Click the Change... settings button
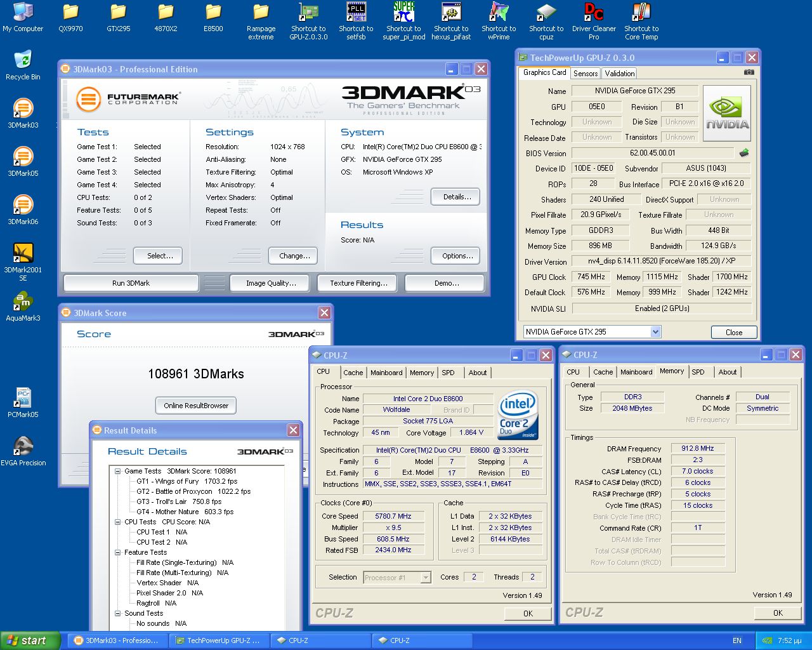 293,256
